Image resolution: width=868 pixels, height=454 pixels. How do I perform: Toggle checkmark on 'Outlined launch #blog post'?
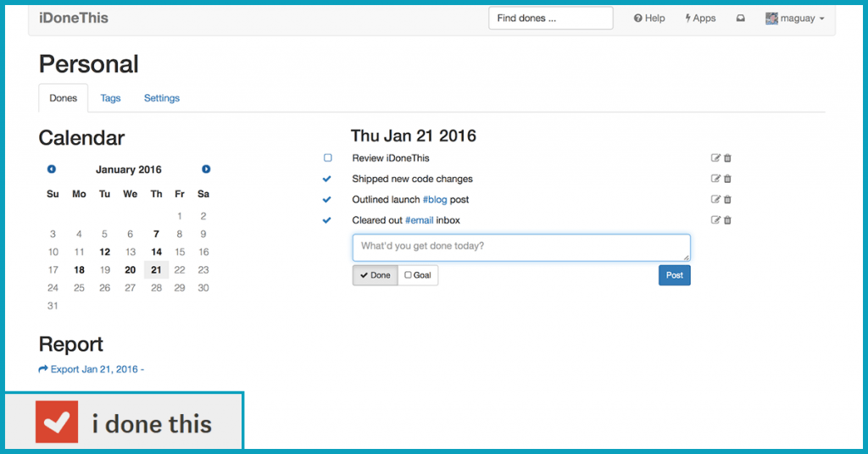[x=326, y=199]
